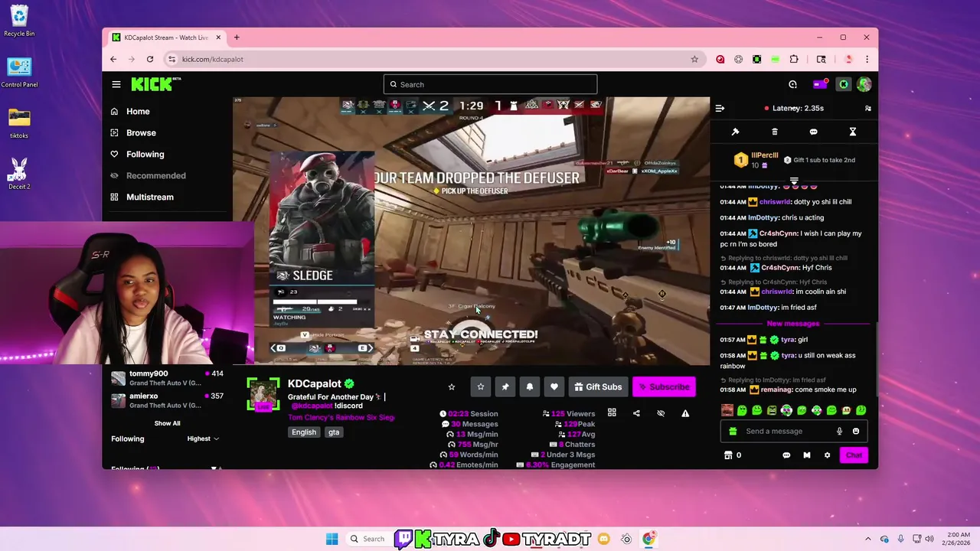Image resolution: width=980 pixels, height=551 pixels.
Task: Click the outlined star icon without background
Action: (451, 386)
